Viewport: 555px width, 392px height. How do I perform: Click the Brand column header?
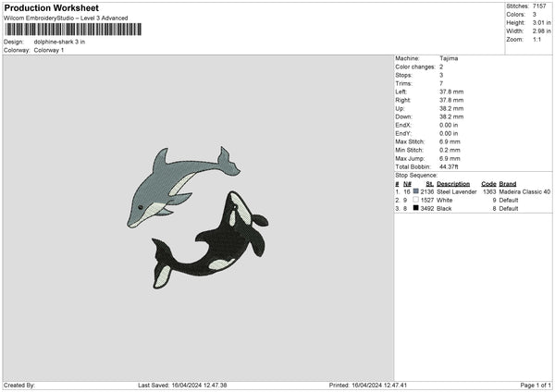[509, 183]
